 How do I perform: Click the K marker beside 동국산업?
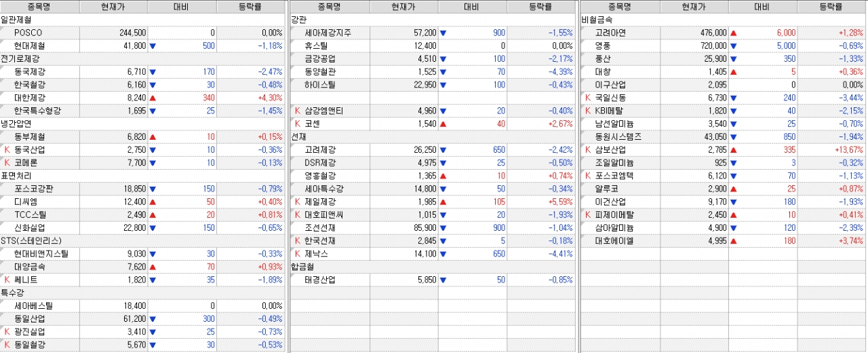7,150
